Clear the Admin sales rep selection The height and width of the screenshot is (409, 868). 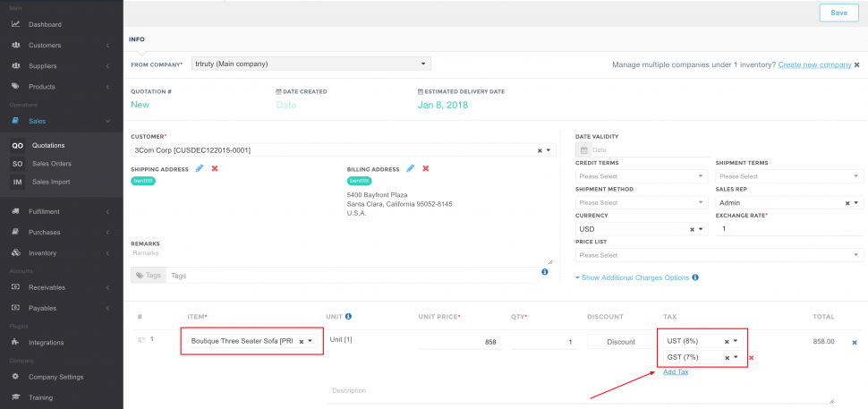click(847, 203)
